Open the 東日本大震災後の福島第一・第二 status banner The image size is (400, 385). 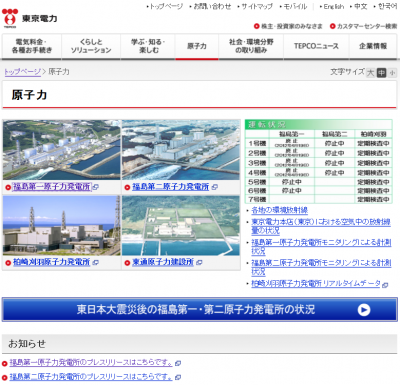200,310
